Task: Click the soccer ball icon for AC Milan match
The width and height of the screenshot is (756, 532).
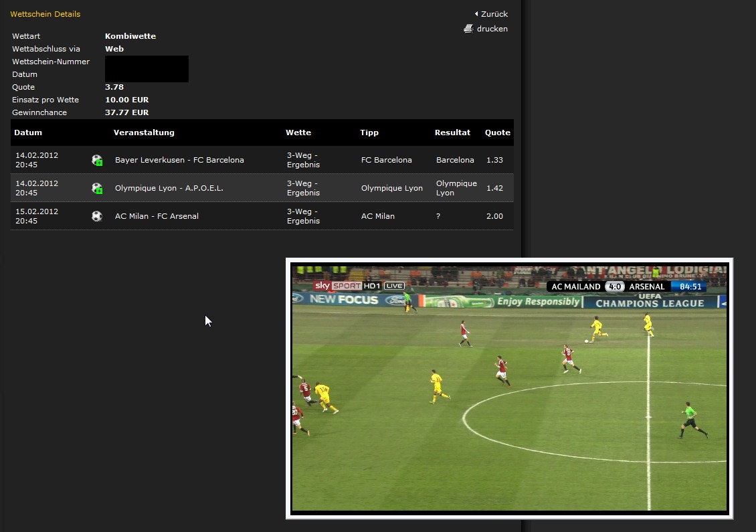Action: click(97, 216)
